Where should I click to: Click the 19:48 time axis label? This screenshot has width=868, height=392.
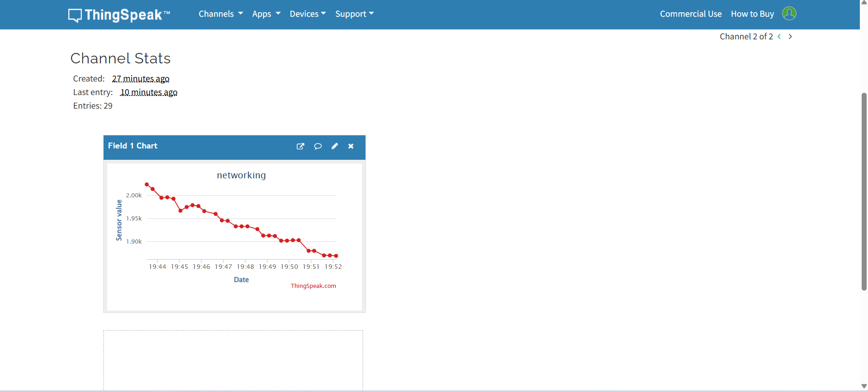(246, 267)
